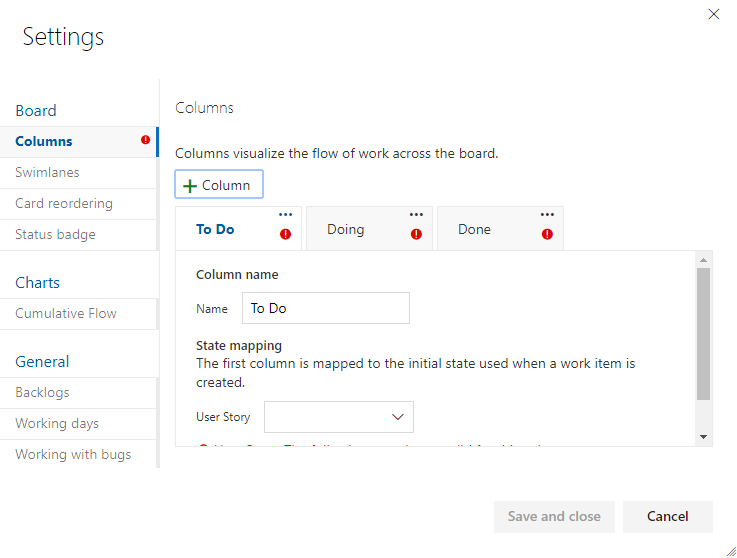Click the Column name heading text
The image size is (737, 558).
tap(237, 275)
